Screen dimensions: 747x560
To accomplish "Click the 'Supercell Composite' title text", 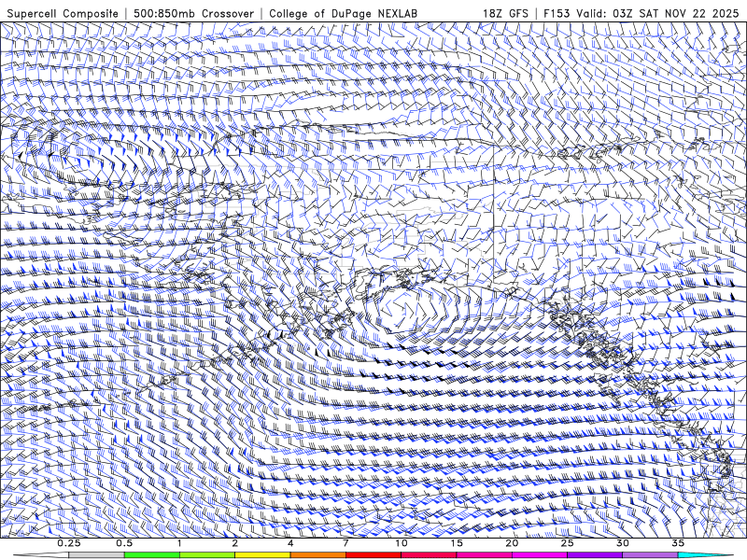I will click(x=63, y=13).
